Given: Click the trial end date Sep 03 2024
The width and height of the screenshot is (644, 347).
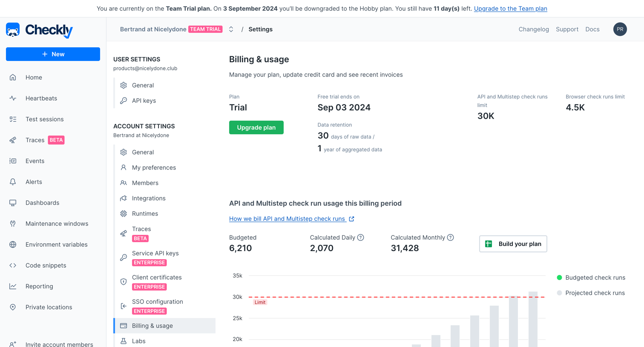Looking at the screenshot, I should coord(344,107).
